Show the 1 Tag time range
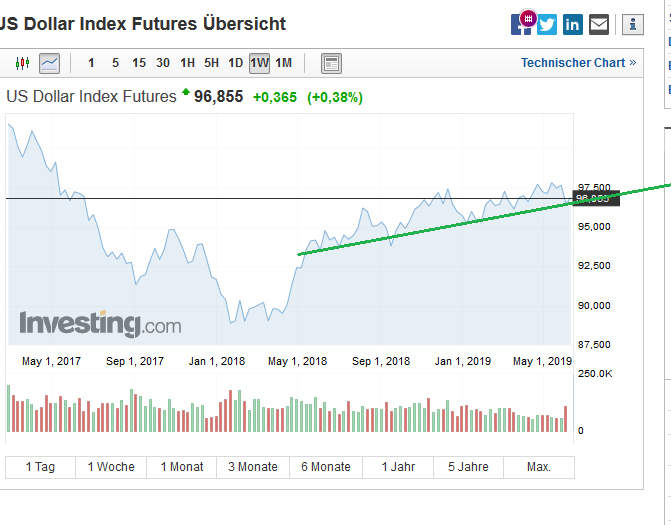 coord(41,467)
